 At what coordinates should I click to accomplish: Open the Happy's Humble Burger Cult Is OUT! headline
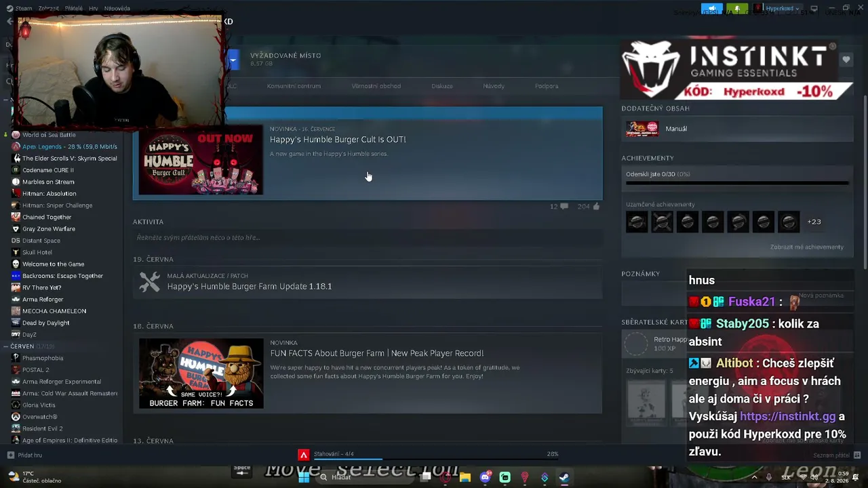click(338, 140)
